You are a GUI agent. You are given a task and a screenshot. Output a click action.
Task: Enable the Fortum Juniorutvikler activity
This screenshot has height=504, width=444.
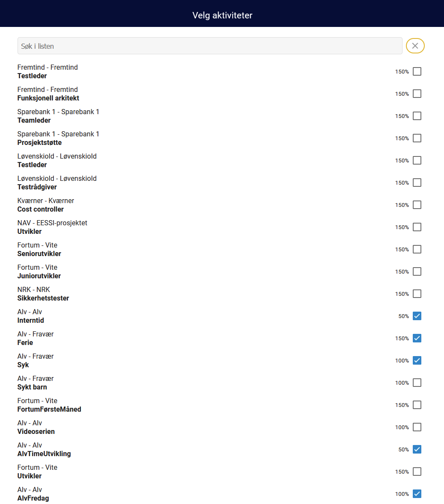[417, 271]
